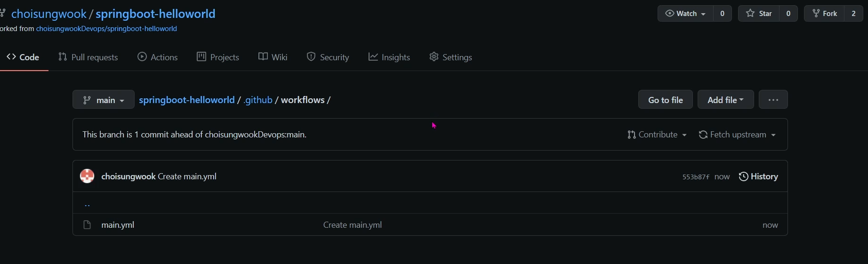The image size is (868, 264).
Task: Click the 'now' timestamp in main.yml row
Action: [770, 225]
